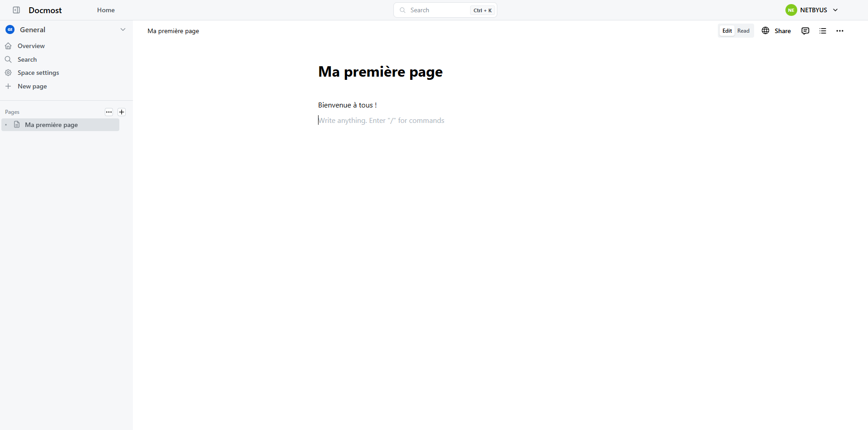
Task: Click the globe icon next to Share
Action: pyautogui.click(x=765, y=31)
